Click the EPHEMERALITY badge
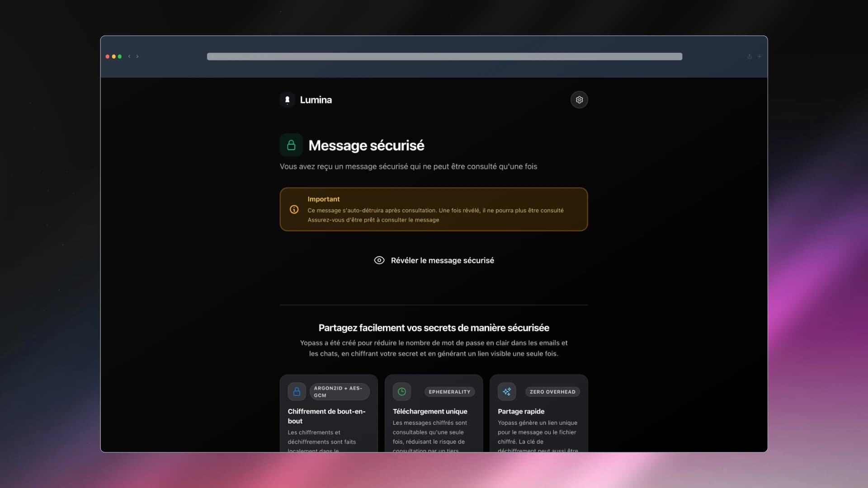Image resolution: width=868 pixels, height=488 pixels. pos(449,392)
